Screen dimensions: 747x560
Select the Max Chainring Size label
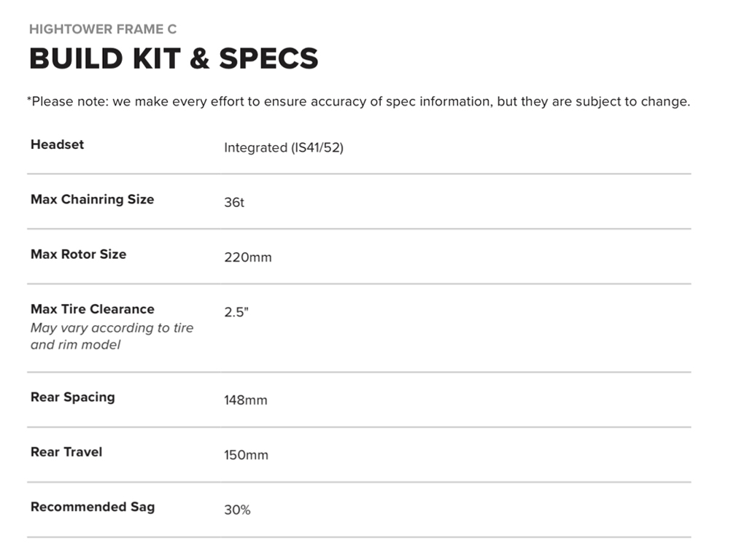(x=92, y=199)
